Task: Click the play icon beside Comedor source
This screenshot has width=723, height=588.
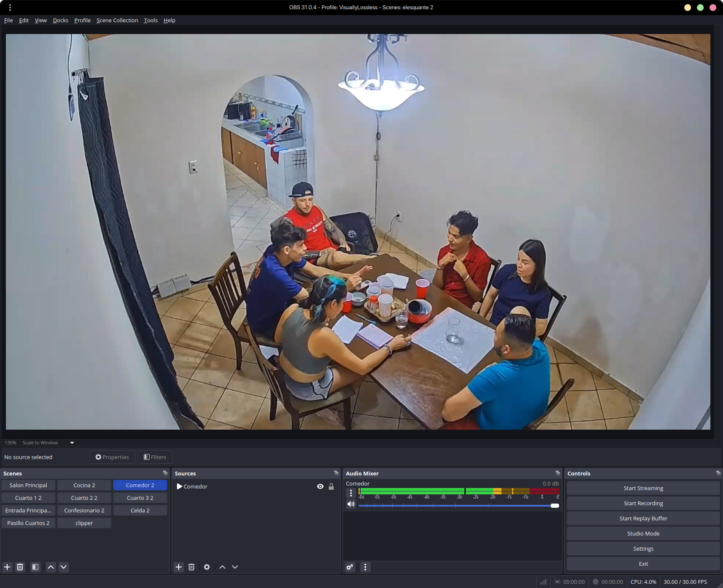Action: (179, 486)
